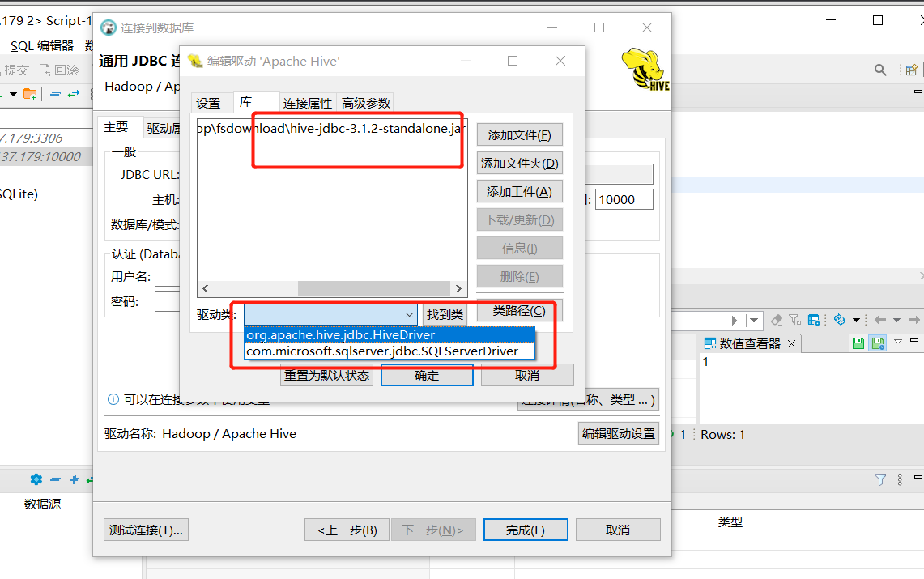Open the value viewer view menu triangle
Image resolution: width=924 pixels, height=579 pixels.
tap(898, 341)
